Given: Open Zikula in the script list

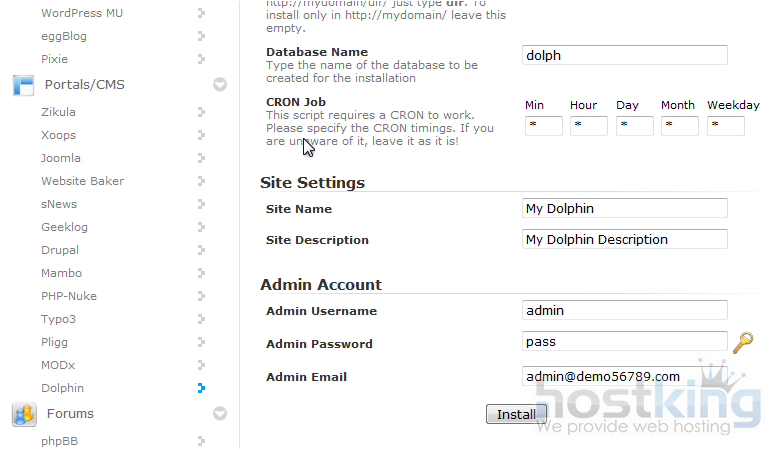Looking at the screenshot, I should (x=58, y=112).
